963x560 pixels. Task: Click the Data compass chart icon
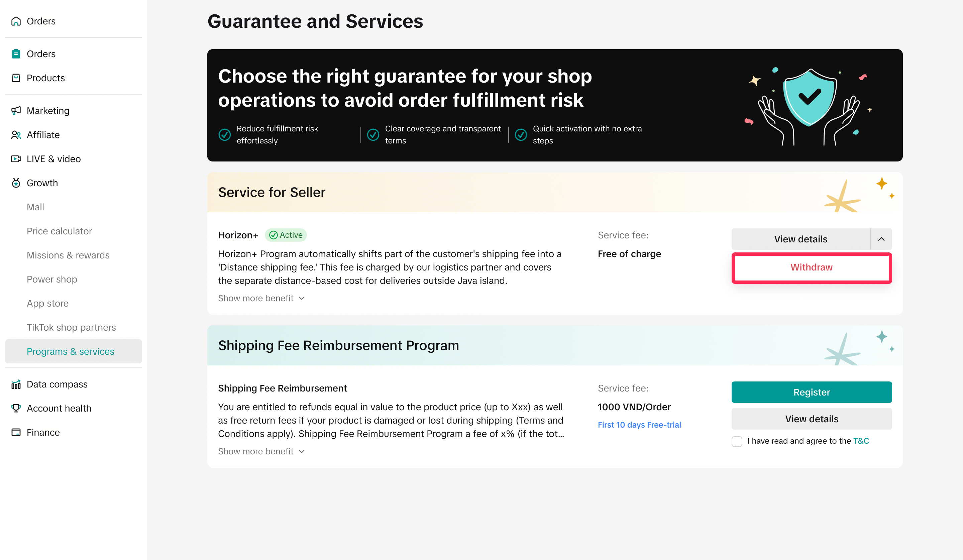pos(16,384)
